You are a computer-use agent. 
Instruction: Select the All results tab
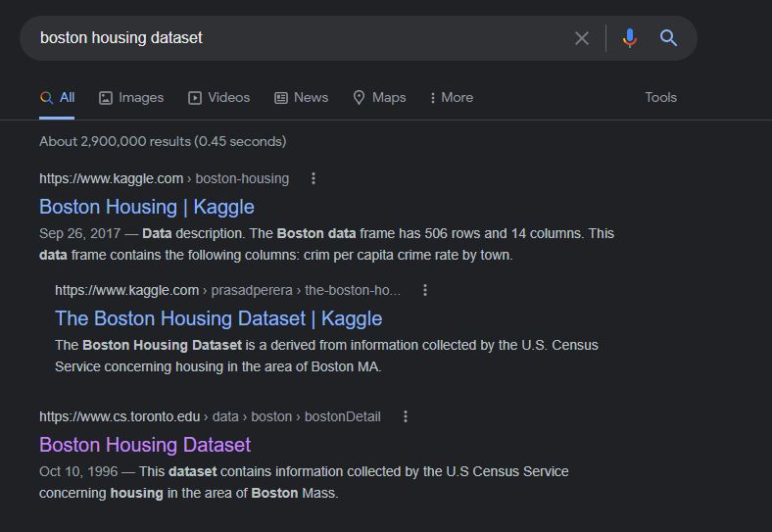pyautogui.click(x=58, y=98)
